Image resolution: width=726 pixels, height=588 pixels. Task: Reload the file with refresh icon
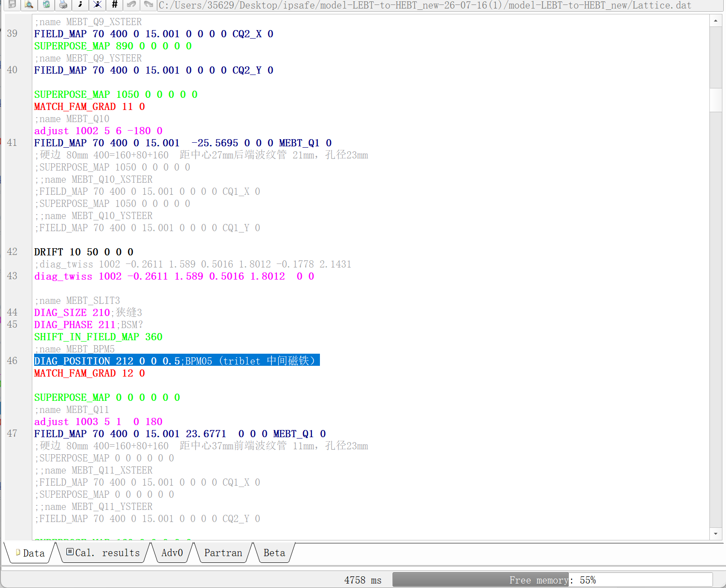46,4
